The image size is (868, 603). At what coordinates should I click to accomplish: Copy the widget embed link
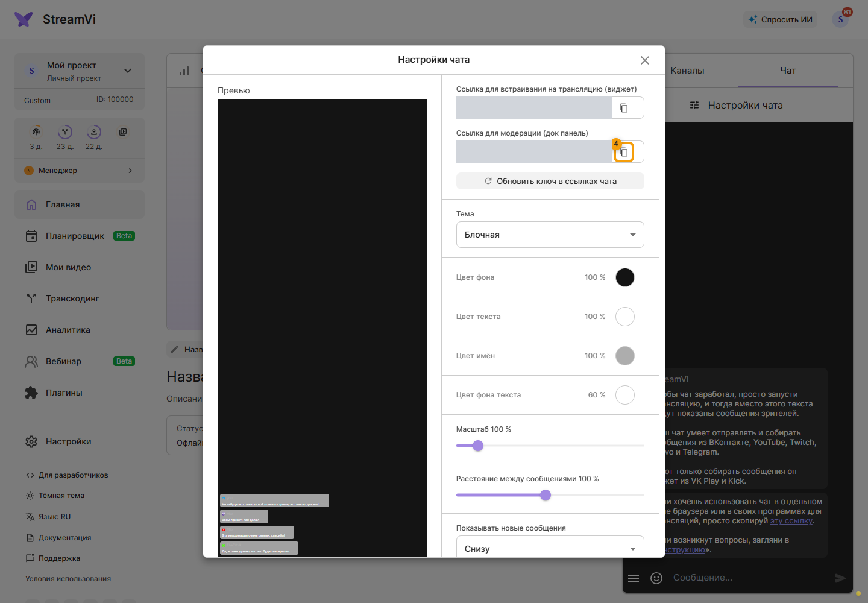(624, 108)
